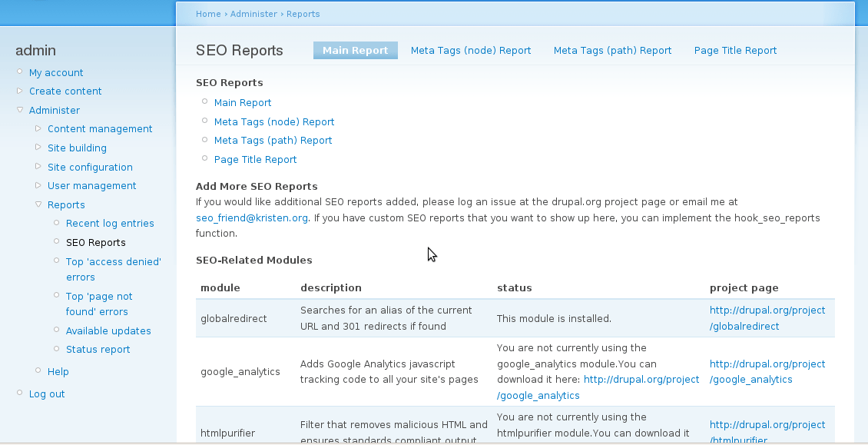868x445 pixels.
Task: Open My account in the sidebar
Action: pos(56,72)
